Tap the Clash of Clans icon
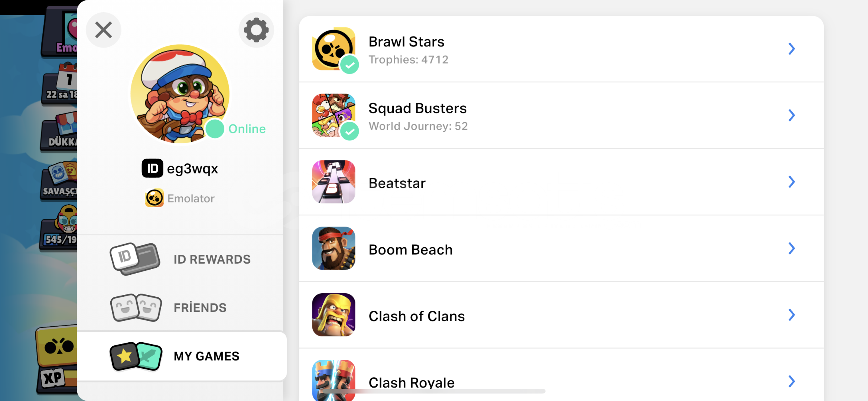 [x=334, y=314]
